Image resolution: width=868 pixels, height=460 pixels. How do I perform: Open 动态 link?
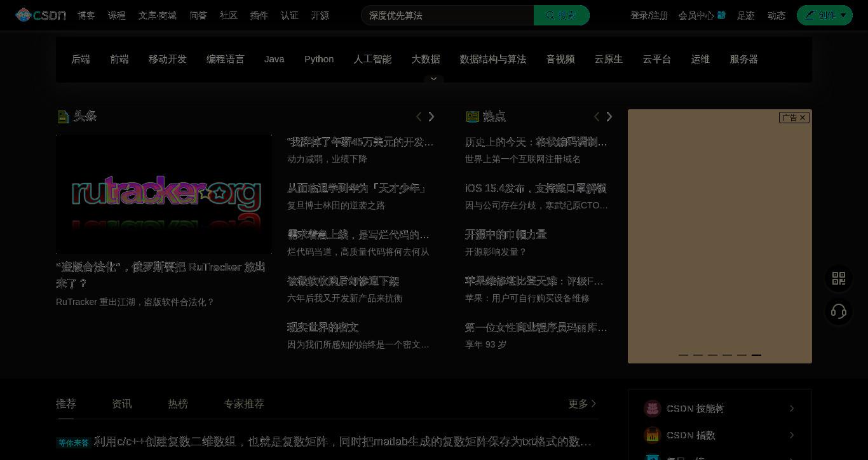[776, 15]
